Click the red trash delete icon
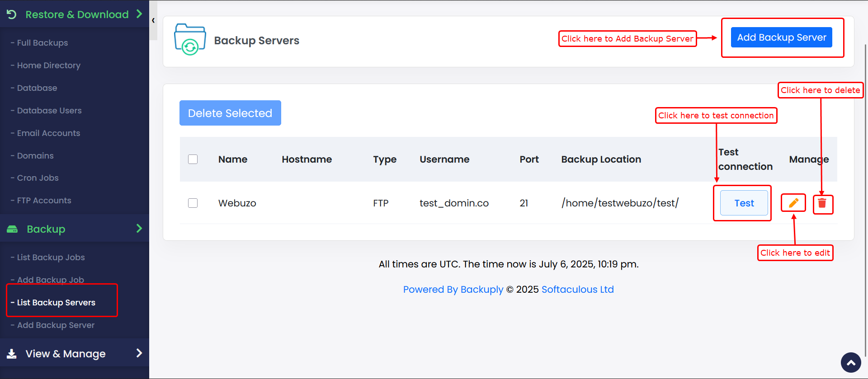 click(822, 203)
